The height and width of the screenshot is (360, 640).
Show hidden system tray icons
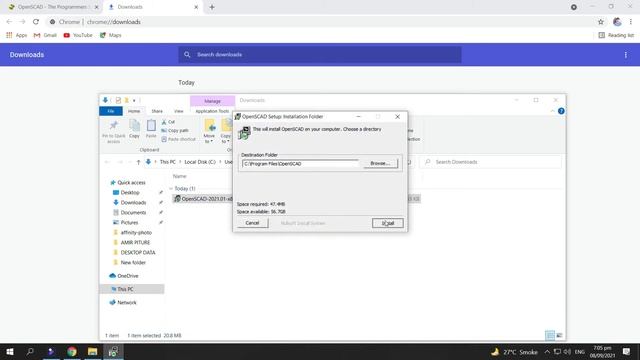click(547, 351)
